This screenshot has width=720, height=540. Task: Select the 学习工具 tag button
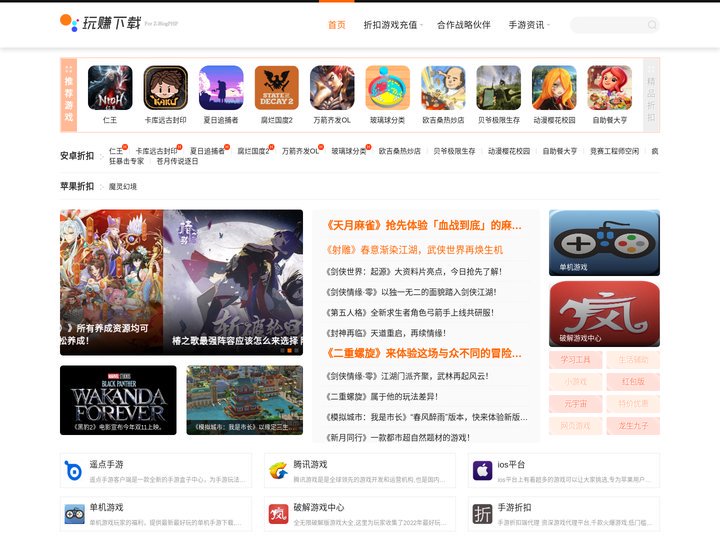[x=575, y=360]
